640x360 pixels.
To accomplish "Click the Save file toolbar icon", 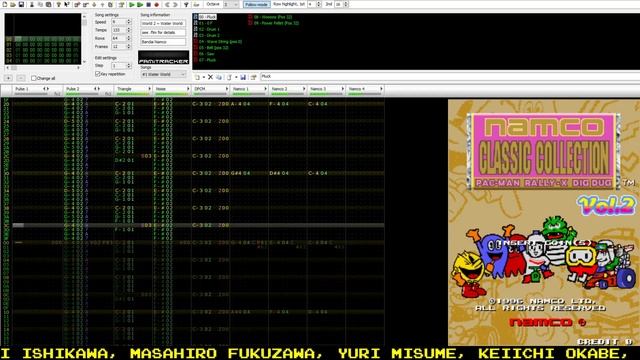I will (21, 4).
